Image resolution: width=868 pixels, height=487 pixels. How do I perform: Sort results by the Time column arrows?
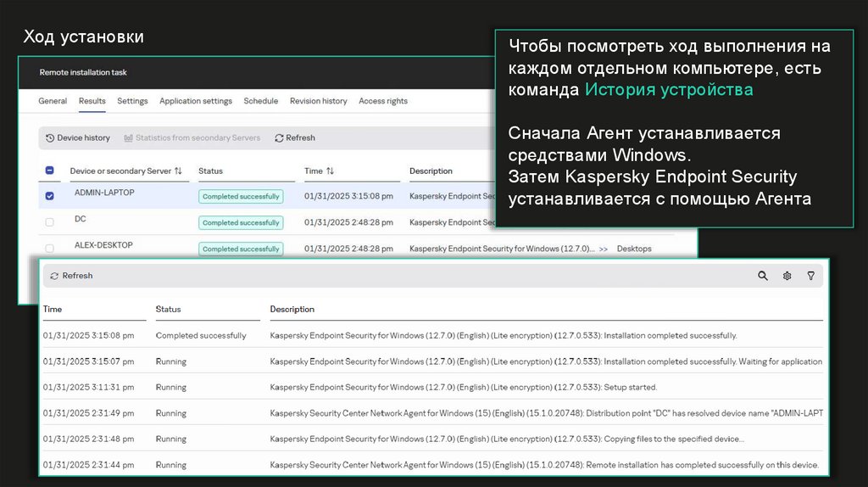pos(330,171)
